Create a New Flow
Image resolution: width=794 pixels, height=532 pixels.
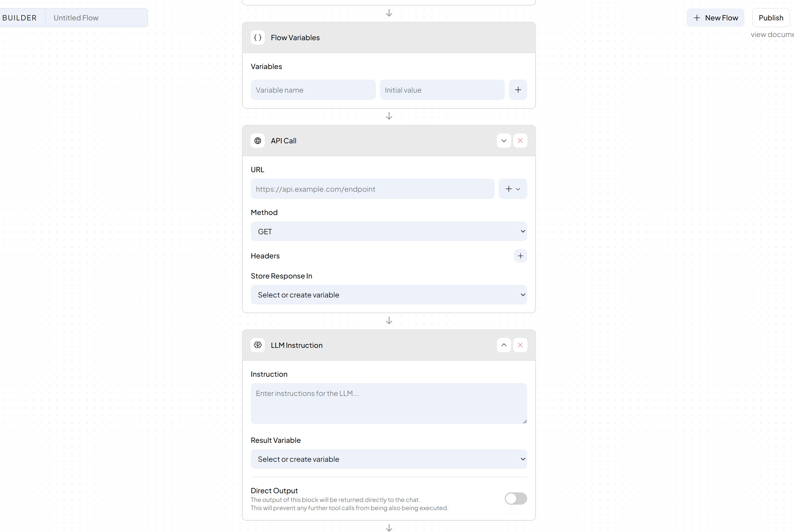click(x=715, y=18)
